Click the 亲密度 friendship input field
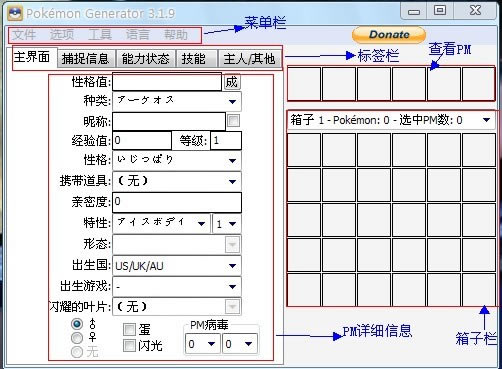Viewport: 502px width, 369px height. pyautogui.click(x=177, y=202)
